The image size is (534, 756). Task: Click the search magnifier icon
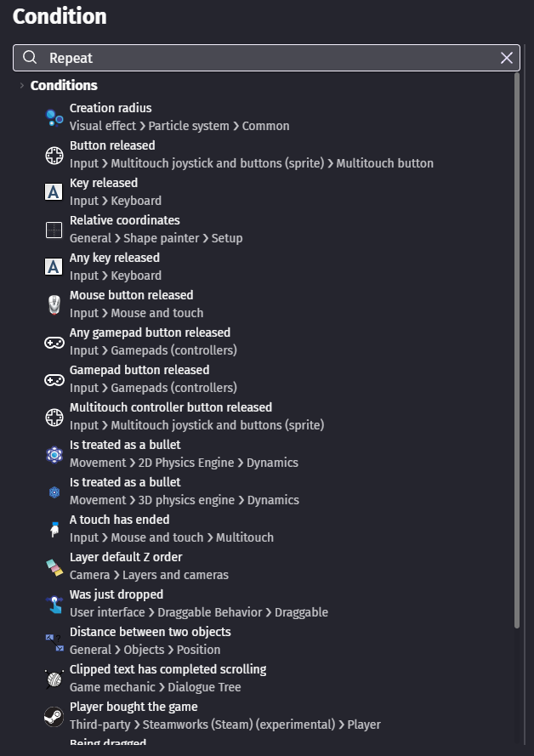pos(30,58)
